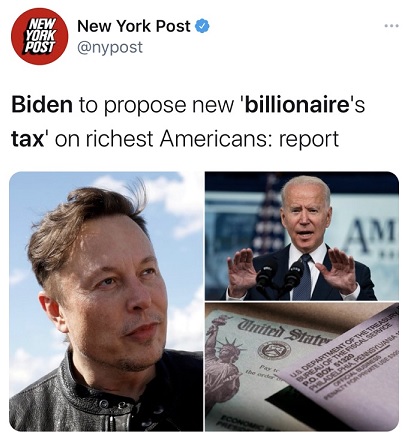Screen dimensions: 407x441
Task: Open the three-dot more options menu
Action: pyautogui.click(x=391, y=26)
